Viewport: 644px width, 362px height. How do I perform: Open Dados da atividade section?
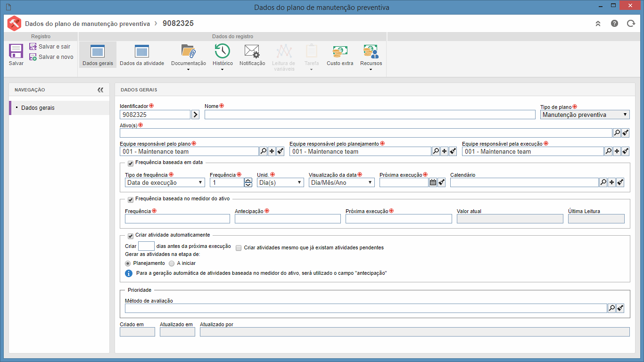click(142, 55)
